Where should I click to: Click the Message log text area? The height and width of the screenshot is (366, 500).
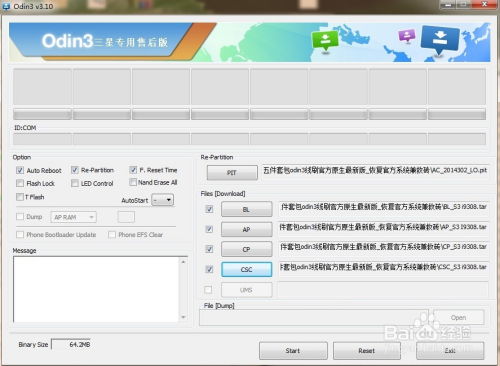[96, 289]
